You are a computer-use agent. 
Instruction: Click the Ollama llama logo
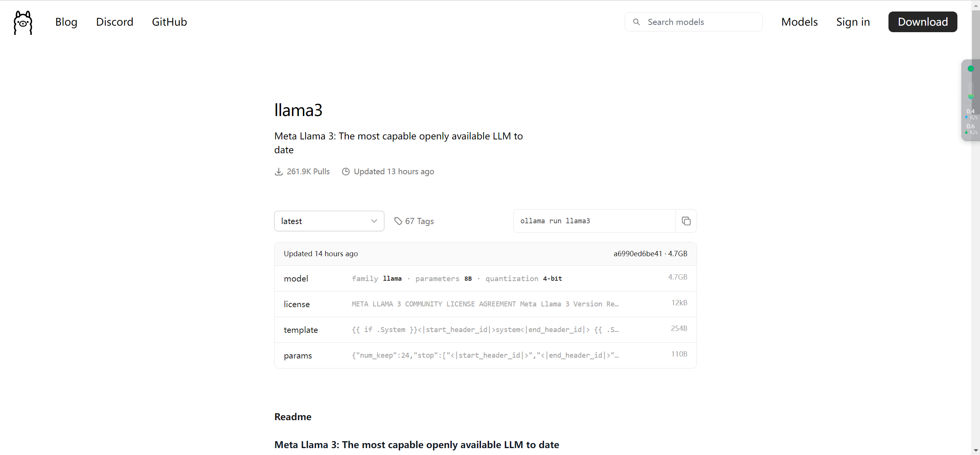(23, 22)
